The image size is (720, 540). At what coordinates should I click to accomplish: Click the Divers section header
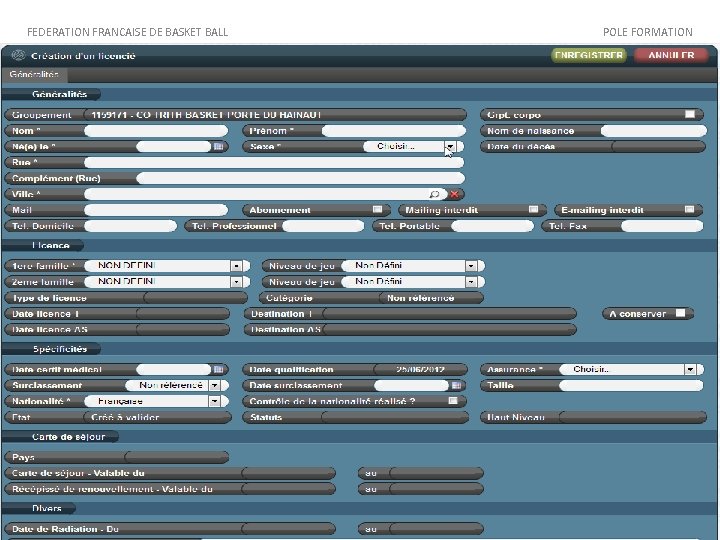pos(47,508)
